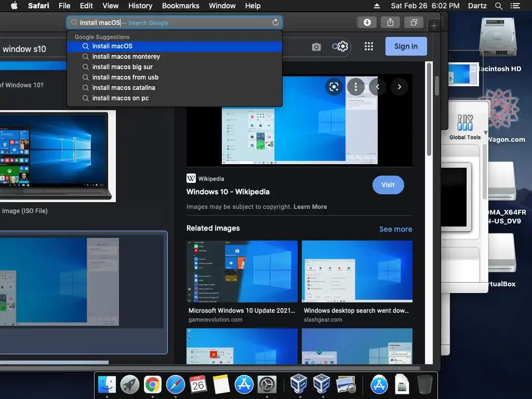
Task: Click slashgear.com source text
Action: pyautogui.click(x=323, y=320)
